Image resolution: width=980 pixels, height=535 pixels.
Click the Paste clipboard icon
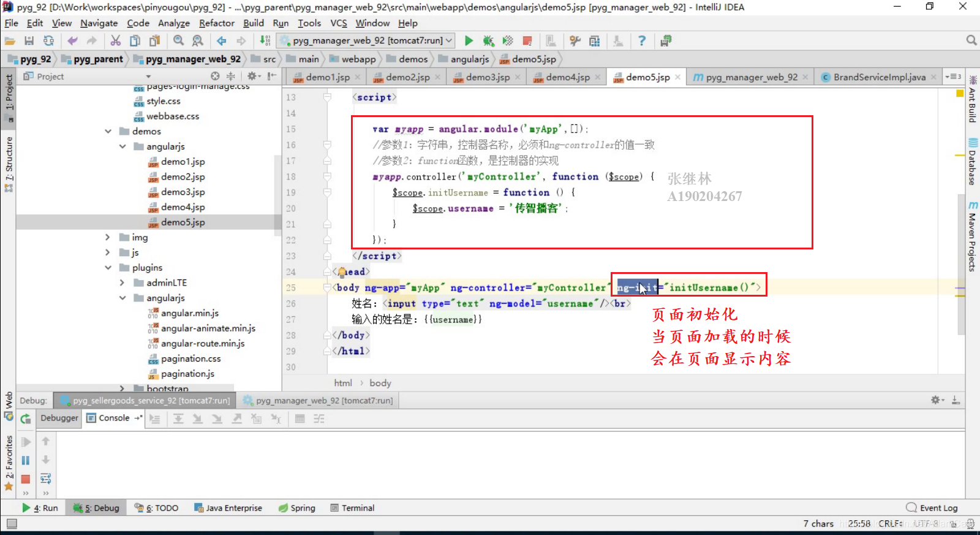pos(154,40)
